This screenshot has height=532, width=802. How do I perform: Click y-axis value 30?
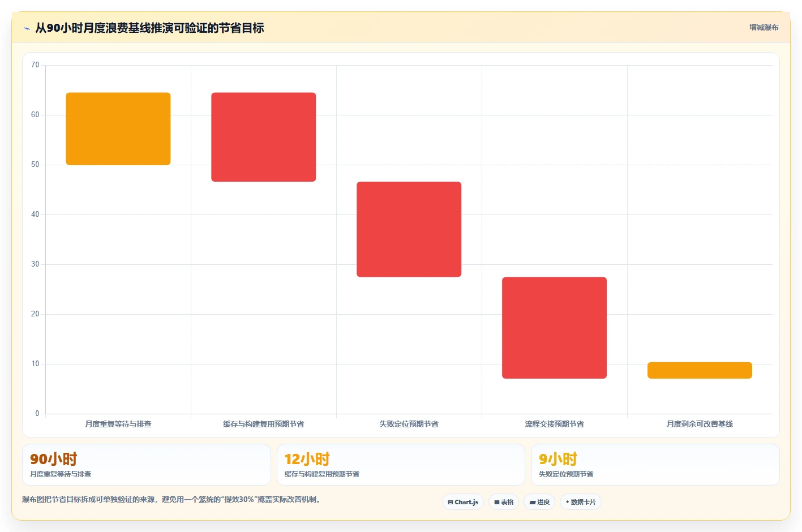[35, 264]
